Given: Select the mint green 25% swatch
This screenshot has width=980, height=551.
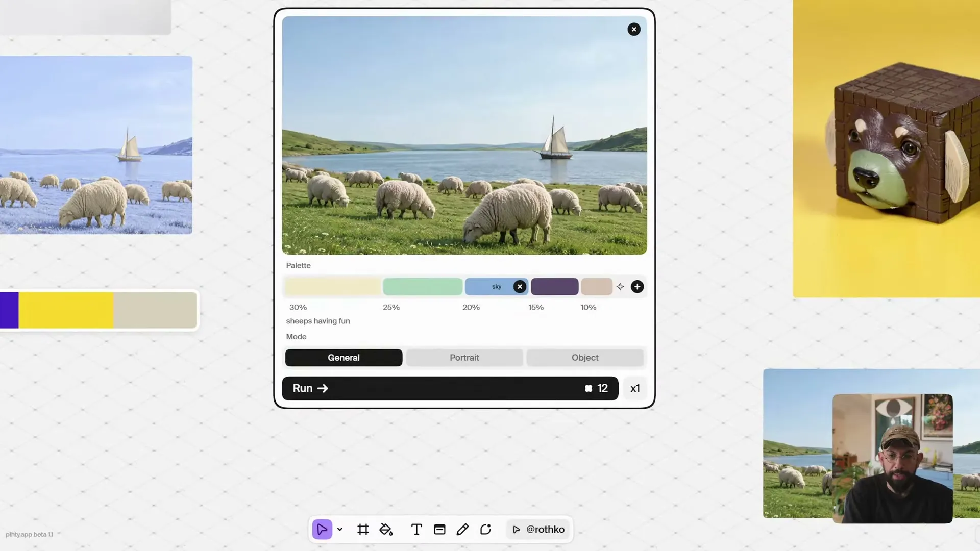Looking at the screenshot, I should click(423, 287).
